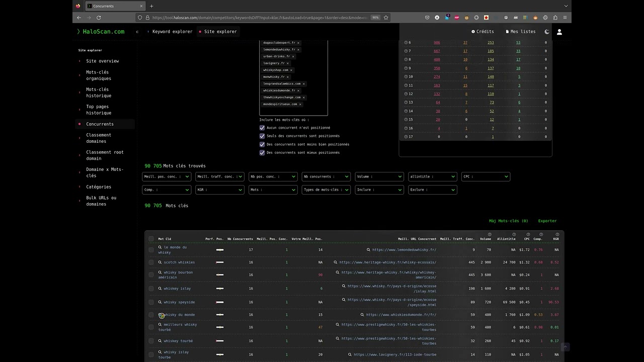The image size is (644, 362).
Task: Click the Pocket save icon in toolbar
Action: point(427,18)
